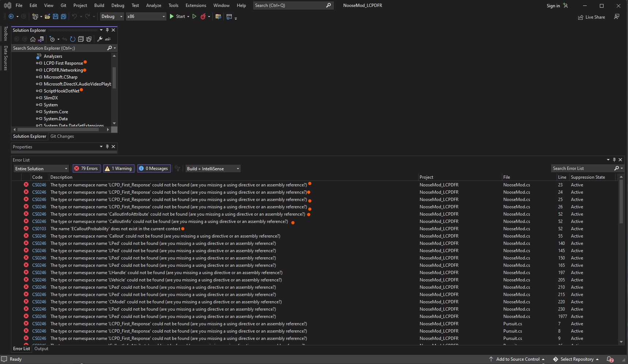Click Solution Explorer's Home icon
The image size is (628, 364).
tap(33, 39)
